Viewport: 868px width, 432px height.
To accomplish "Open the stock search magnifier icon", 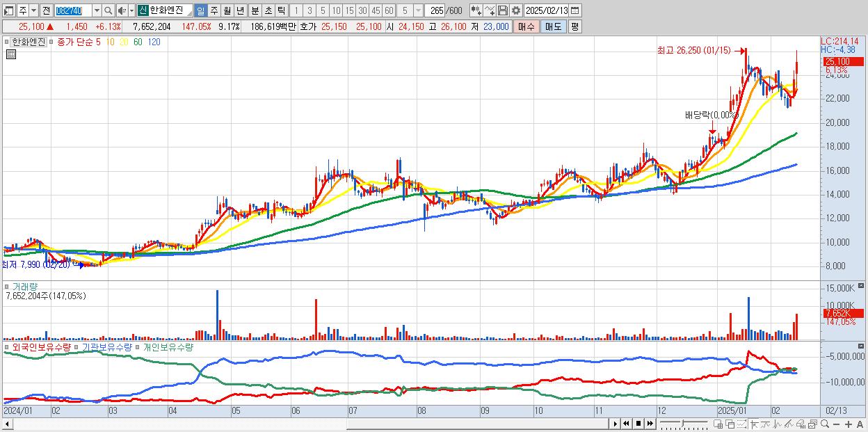I will tap(108, 10).
